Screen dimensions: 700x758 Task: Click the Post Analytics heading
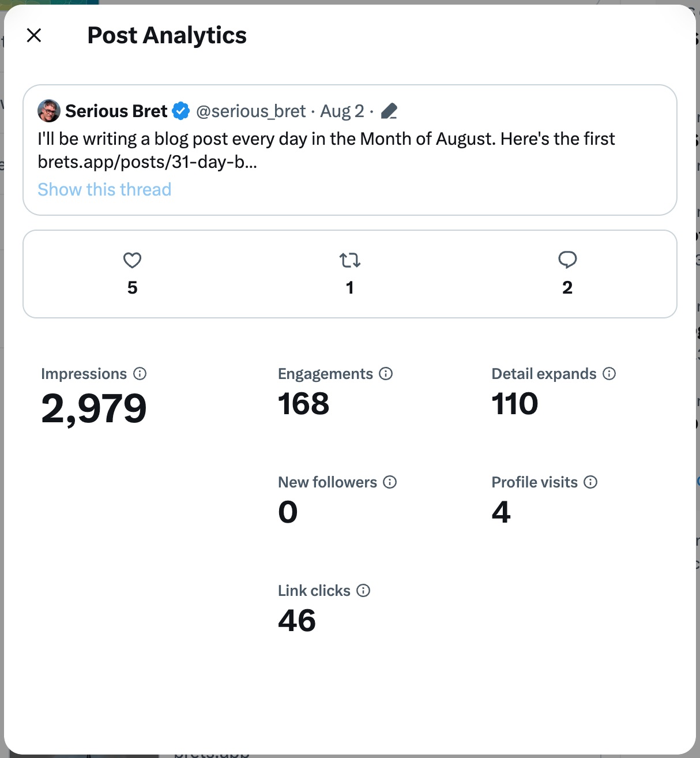click(x=167, y=36)
